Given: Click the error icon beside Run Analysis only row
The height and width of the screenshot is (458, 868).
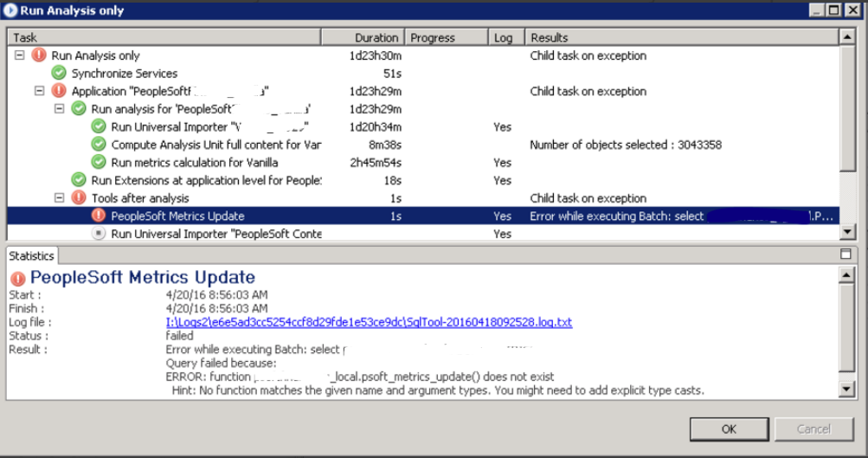Looking at the screenshot, I should (39, 55).
